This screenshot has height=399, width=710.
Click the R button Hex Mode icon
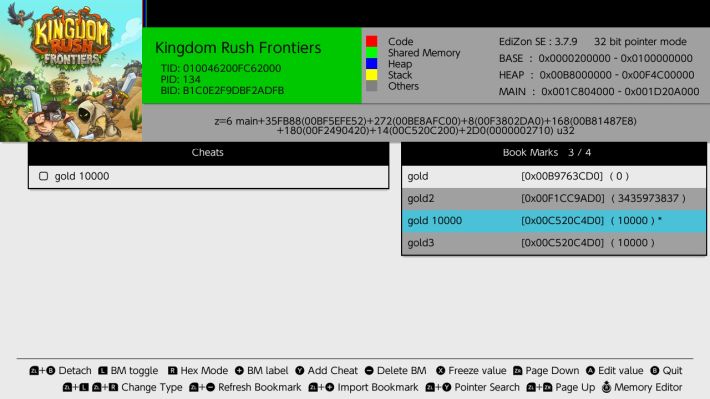tap(173, 370)
